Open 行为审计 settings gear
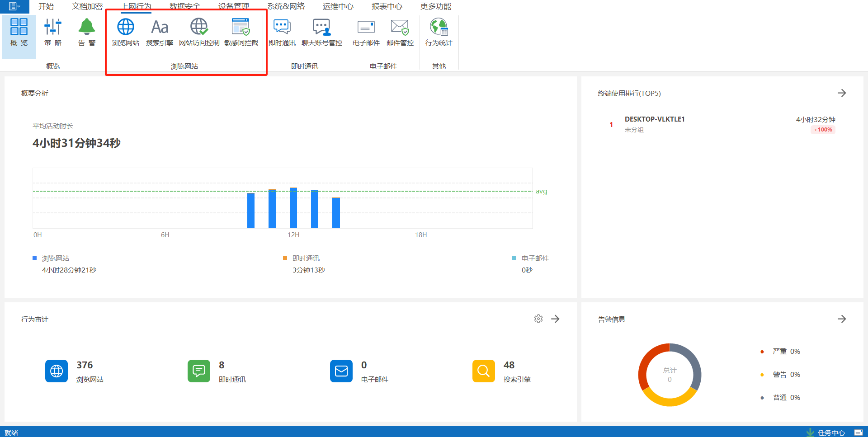868x437 pixels. click(x=538, y=319)
